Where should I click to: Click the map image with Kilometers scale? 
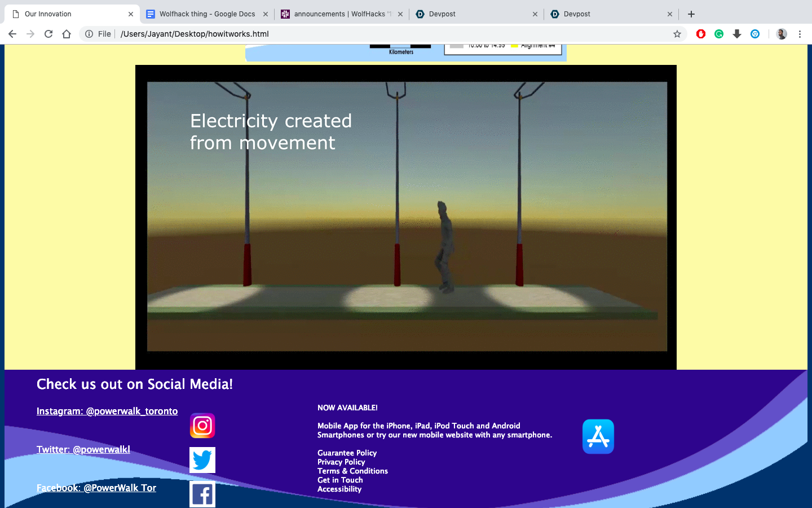coord(406,52)
